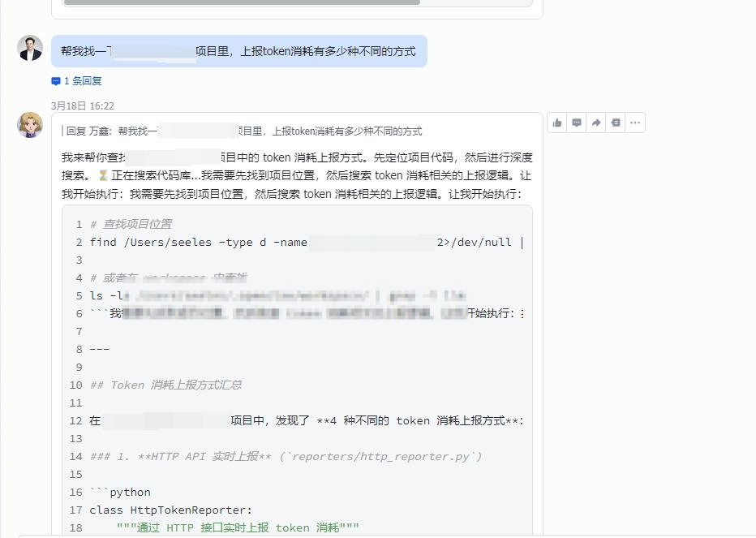Open the more options ellipsis menu
Viewport: 756px width, 538px height.
[635, 123]
